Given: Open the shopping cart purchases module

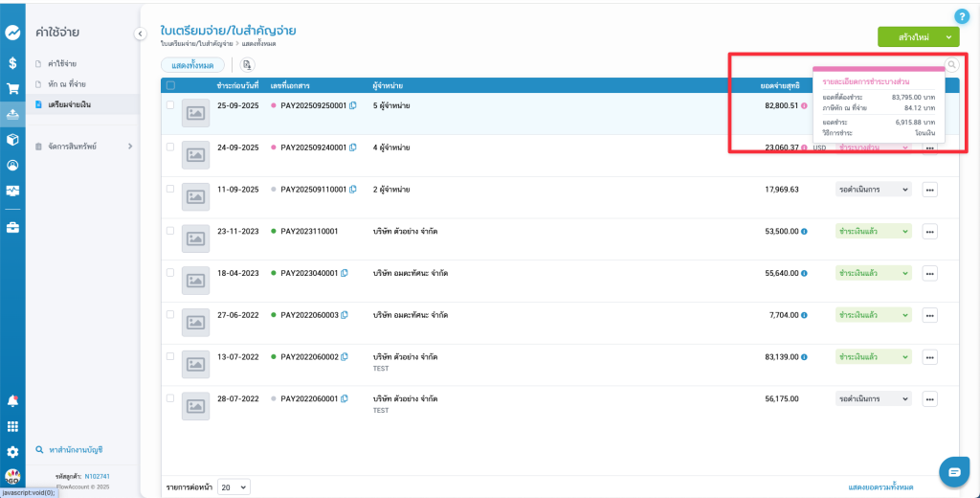Looking at the screenshot, I should pyautogui.click(x=12, y=88).
